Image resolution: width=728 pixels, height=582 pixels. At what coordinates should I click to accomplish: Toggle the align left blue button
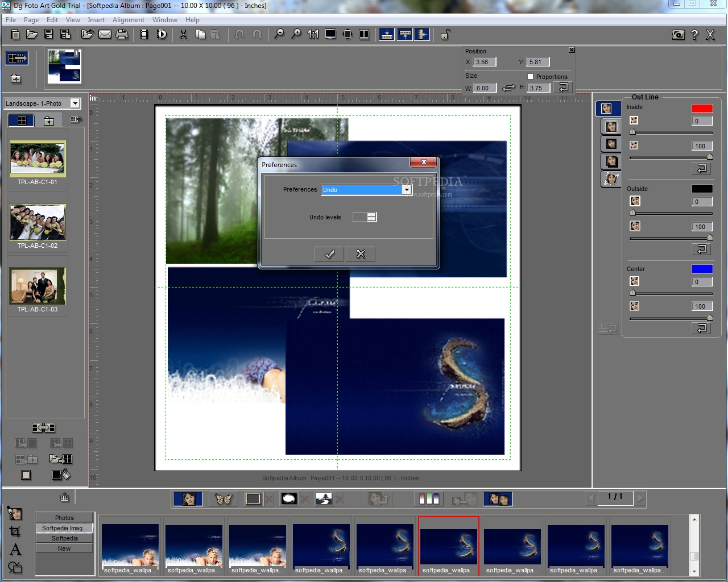tap(422, 35)
